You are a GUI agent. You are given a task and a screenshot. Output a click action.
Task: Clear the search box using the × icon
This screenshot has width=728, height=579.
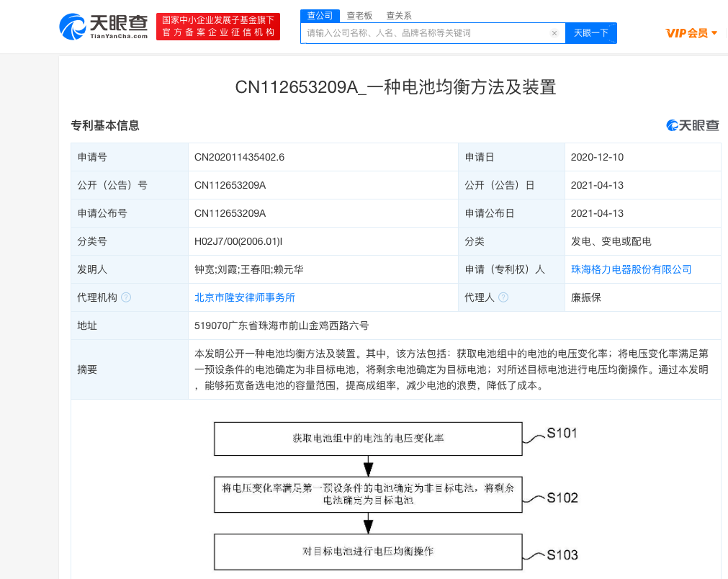(554, 33)
